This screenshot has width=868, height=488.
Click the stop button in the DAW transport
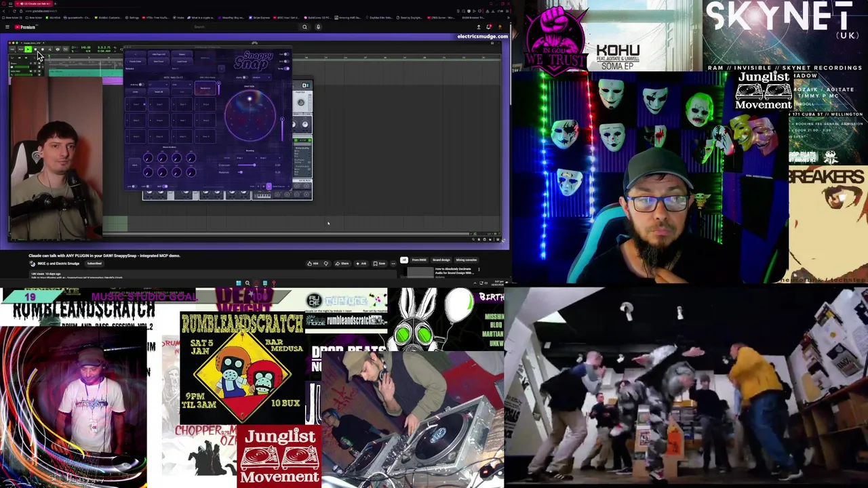click(35, 49)
